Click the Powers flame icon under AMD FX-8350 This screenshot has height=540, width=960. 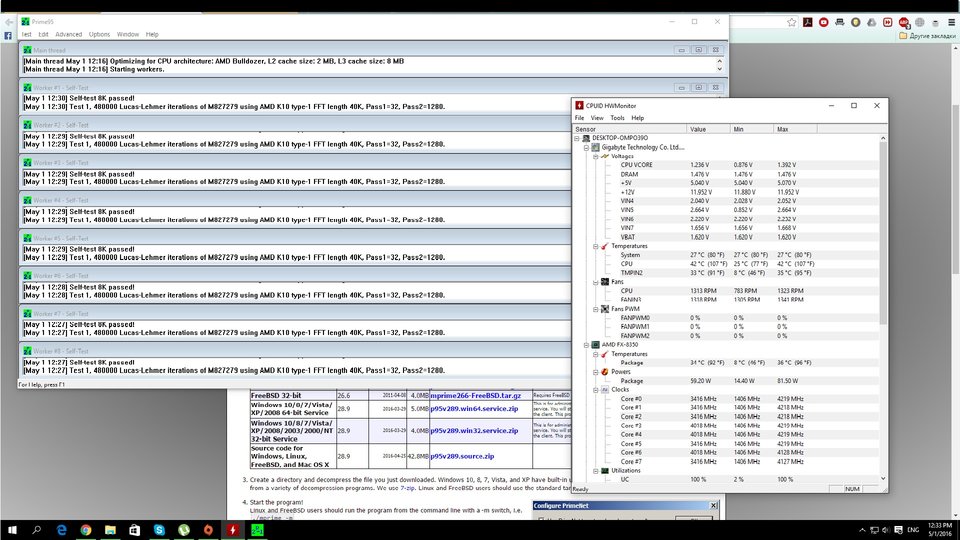click(604, 371)
